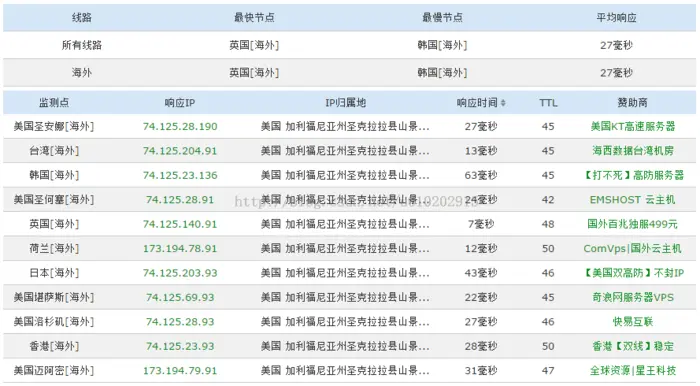Open IP link 173.194.79.91
This screenshot has height=386, width=700.
pyautogui.click(x=180, y=371)
